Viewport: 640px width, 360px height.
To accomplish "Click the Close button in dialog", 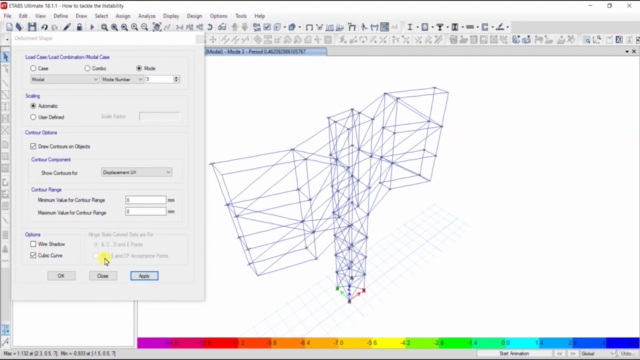I will click(103, 276).
